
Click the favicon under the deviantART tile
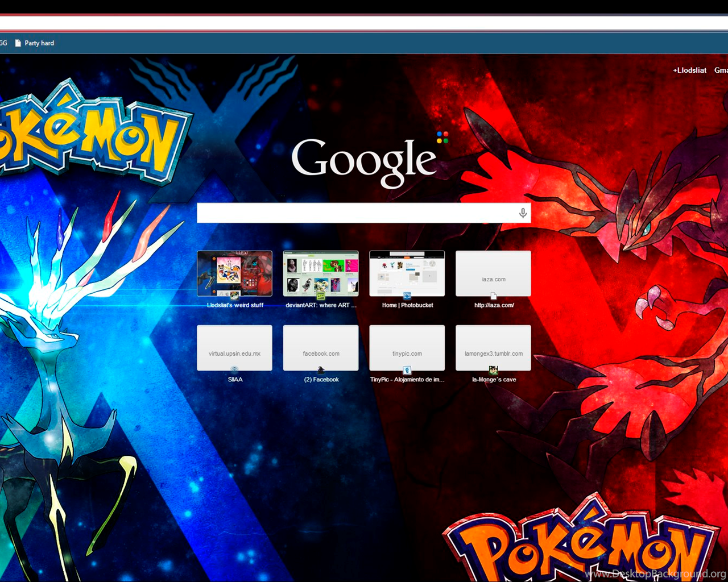pos(321,296)
